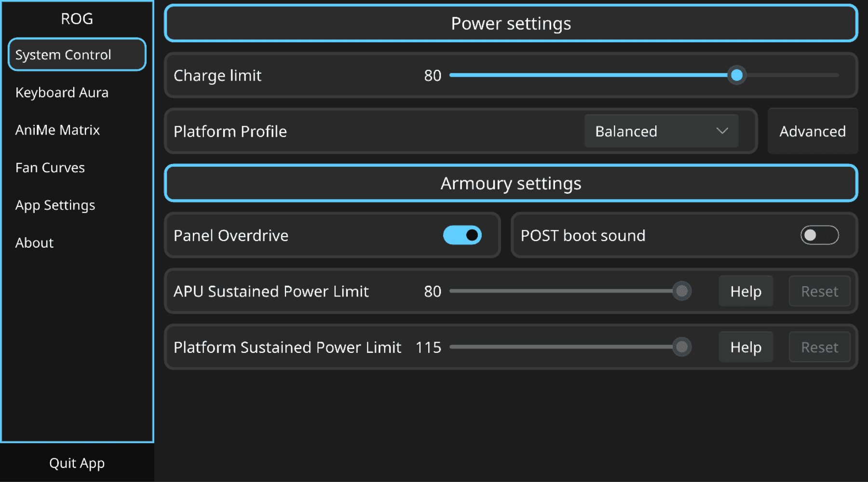Click the Charge limit slider handle
868x482 pixels.
pyautogui.click(x=736, y=75)
